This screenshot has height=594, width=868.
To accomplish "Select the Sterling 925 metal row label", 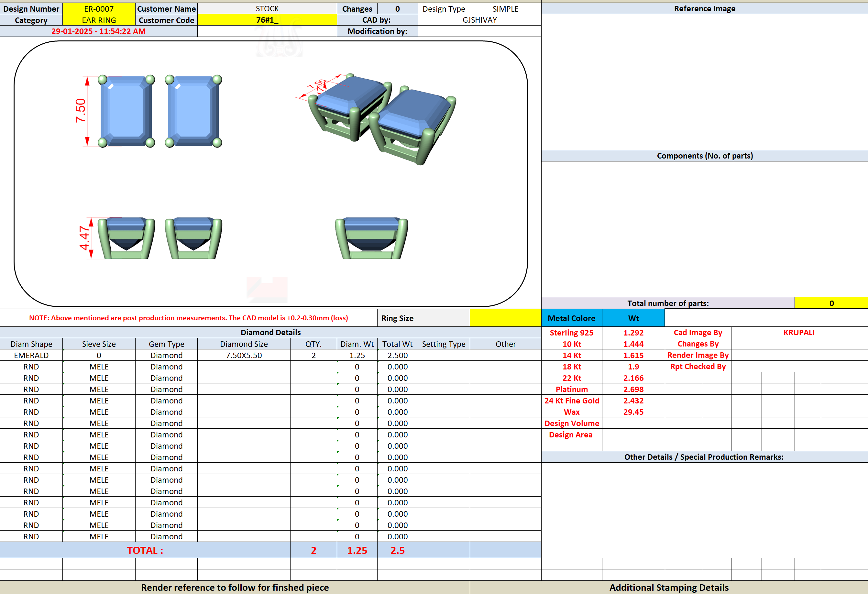I will click(x=571, y=333).
